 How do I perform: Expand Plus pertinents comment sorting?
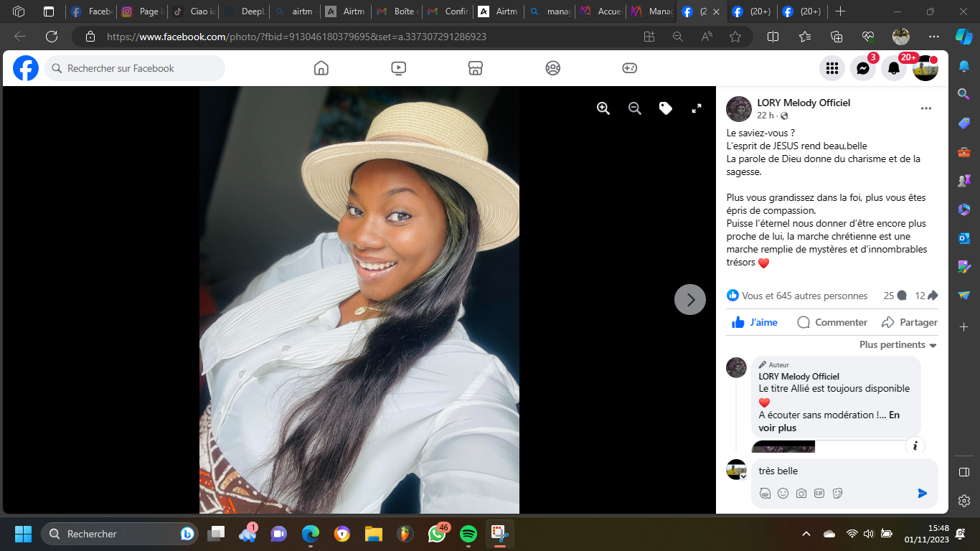(x=898, y=345)
